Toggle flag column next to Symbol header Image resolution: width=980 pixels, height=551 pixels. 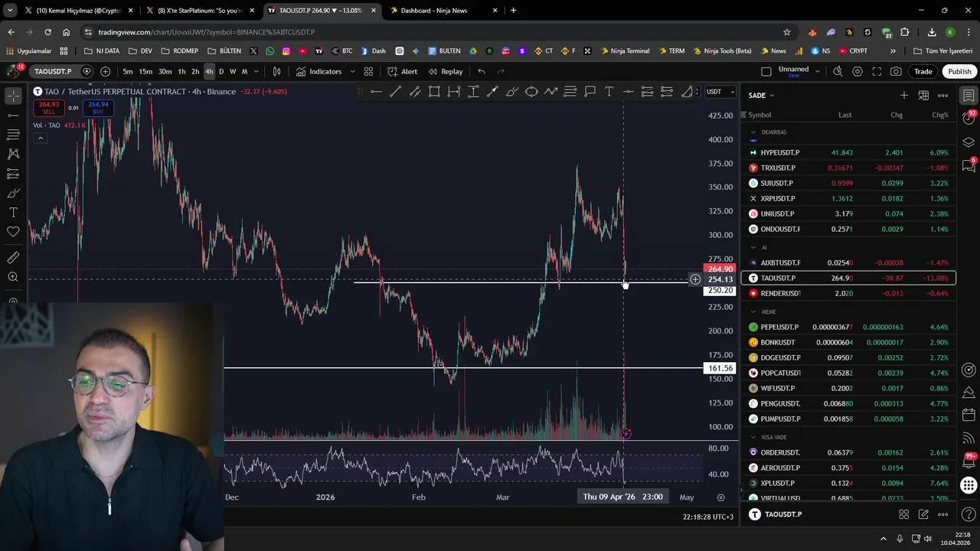pos(743,115)
